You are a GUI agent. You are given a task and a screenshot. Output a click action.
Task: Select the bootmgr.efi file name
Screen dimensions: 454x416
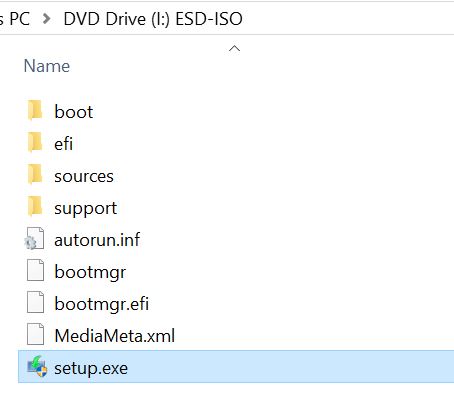(x=101, y=304)
